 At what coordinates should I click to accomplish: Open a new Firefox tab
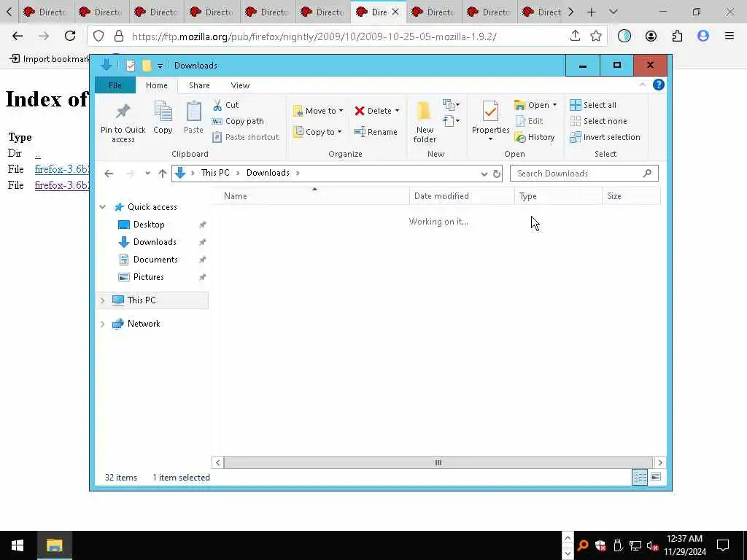tap(591, 12)
